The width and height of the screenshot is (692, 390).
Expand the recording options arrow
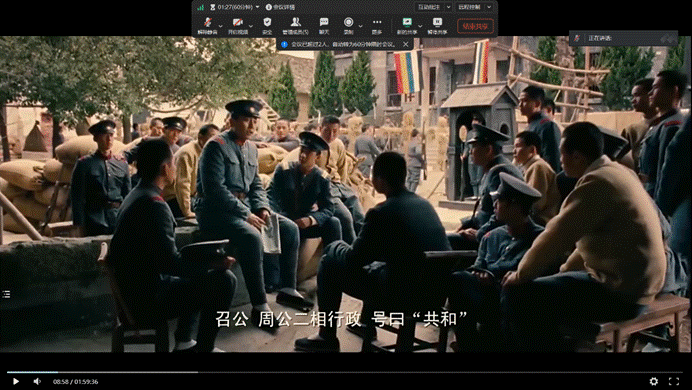tap(361, 26)
